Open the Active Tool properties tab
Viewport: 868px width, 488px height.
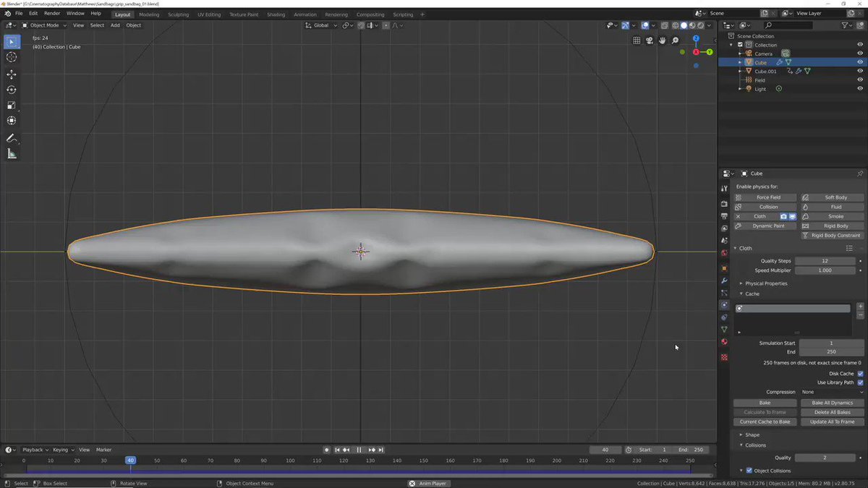[x=724, y=189]
